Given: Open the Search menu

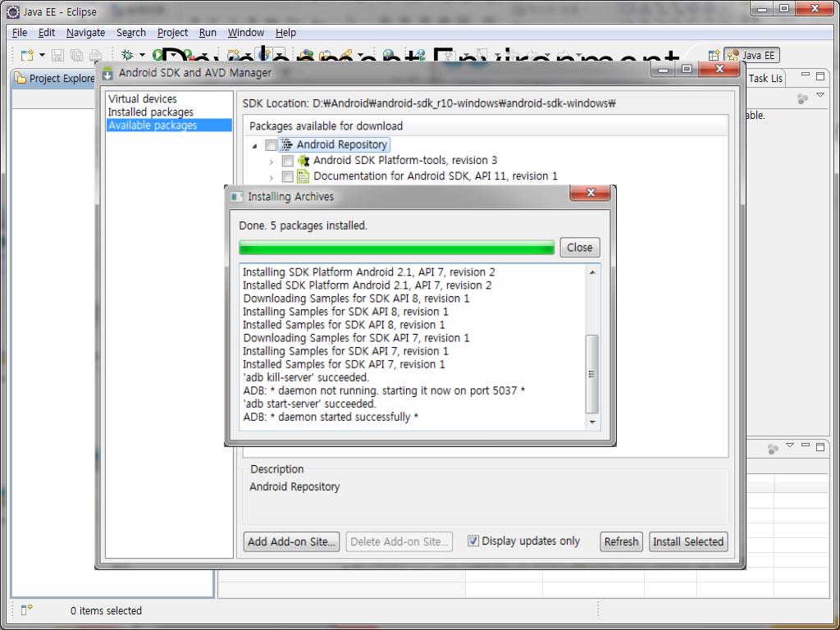Looking at the screenshot, I should point(131,33).
